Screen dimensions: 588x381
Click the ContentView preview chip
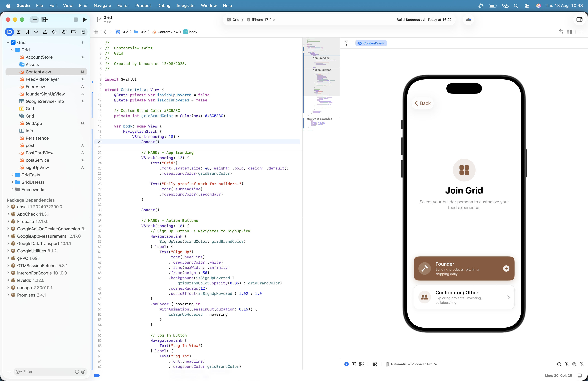[x=371, y=43]
